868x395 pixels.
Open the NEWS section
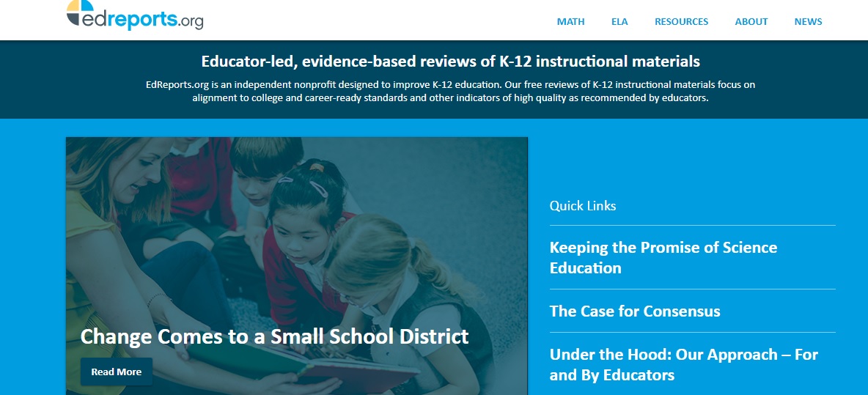808,21
